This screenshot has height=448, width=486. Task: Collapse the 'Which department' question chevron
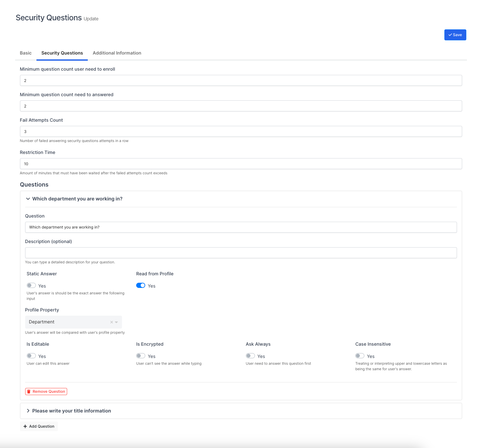pos(28,199)
